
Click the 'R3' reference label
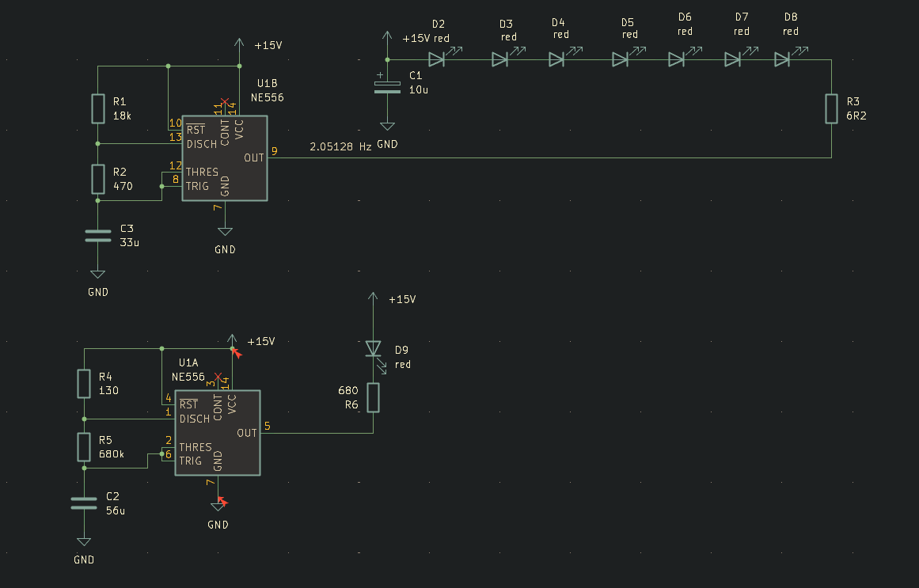click(x=853, y=101)
